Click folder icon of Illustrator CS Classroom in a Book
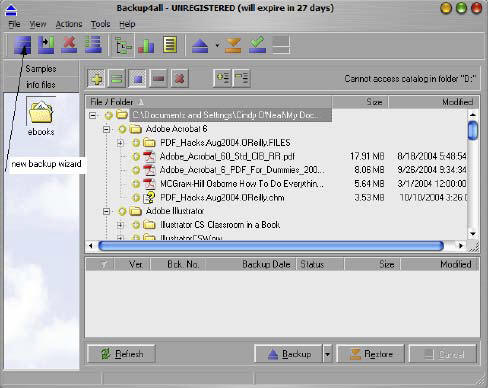488x388 pixels. (x=149, y=225)
